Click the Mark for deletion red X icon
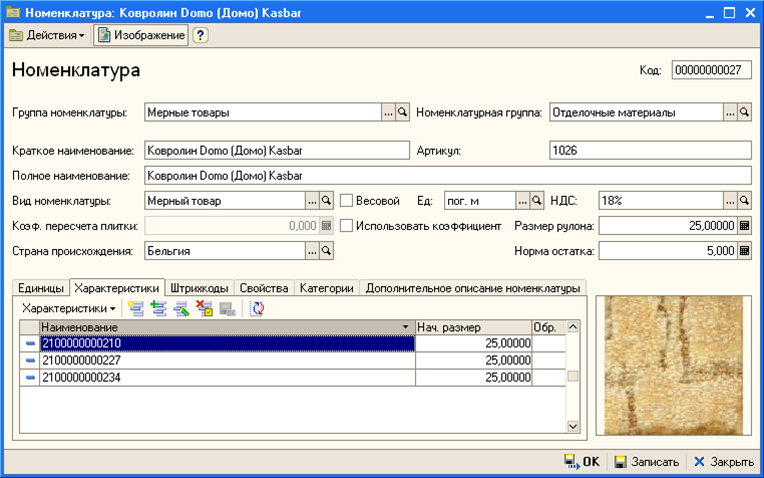 pos(205,308)
